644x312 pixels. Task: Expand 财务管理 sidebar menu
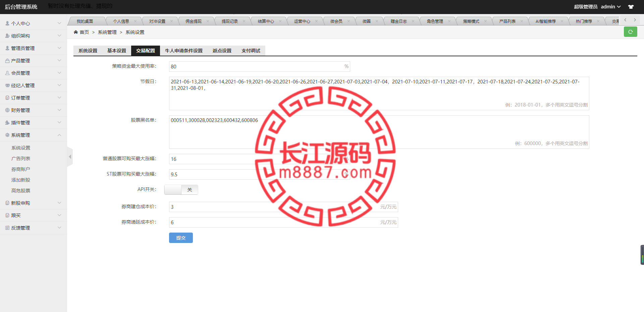click(33, 110)
